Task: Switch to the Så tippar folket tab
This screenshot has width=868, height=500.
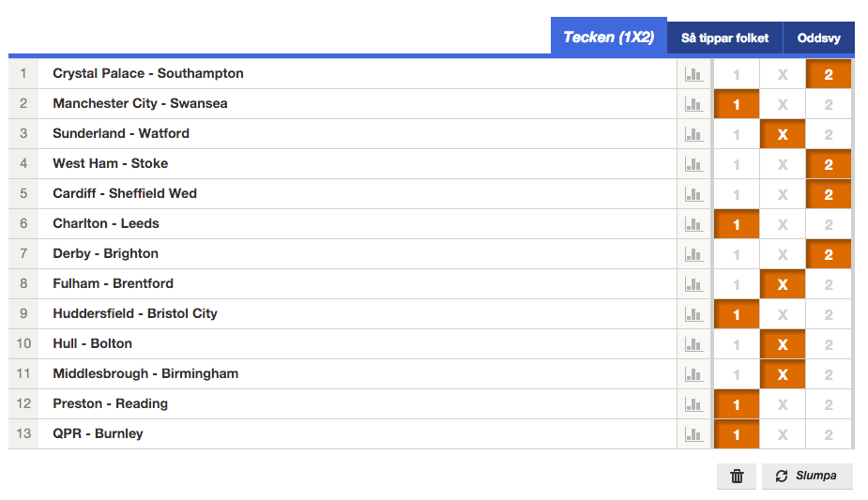Action: pos(724,38)
